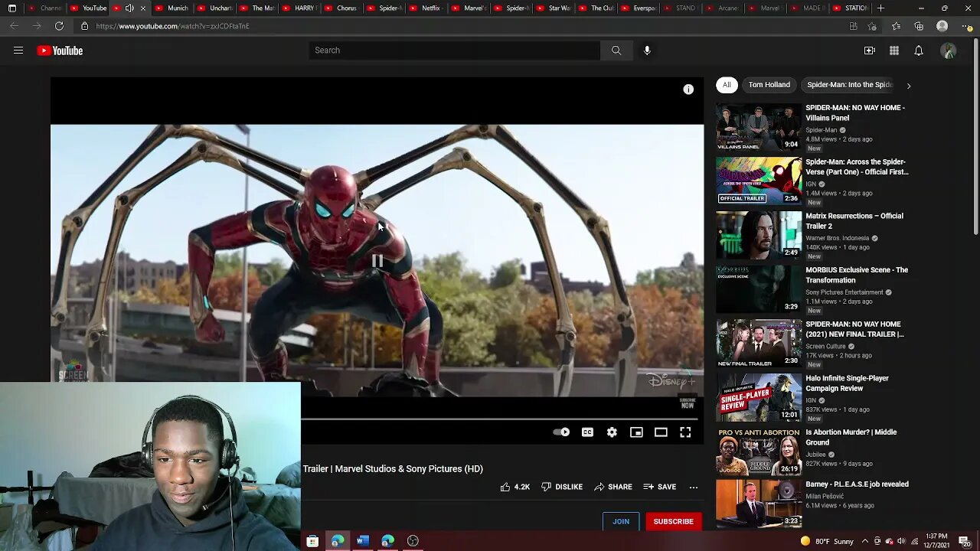The height and width of the screenshot is (551, 980).
Task: Open more actions ellipsis under video
Action: [x=694, y=487]
